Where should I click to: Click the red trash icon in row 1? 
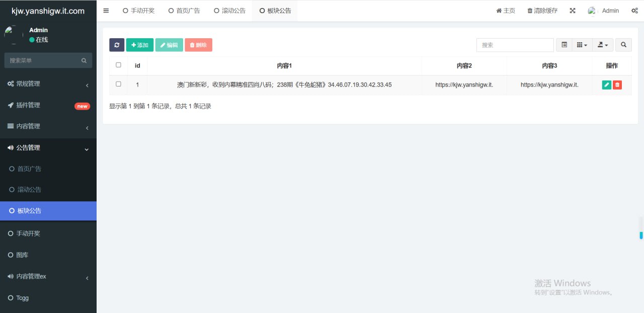617,85
